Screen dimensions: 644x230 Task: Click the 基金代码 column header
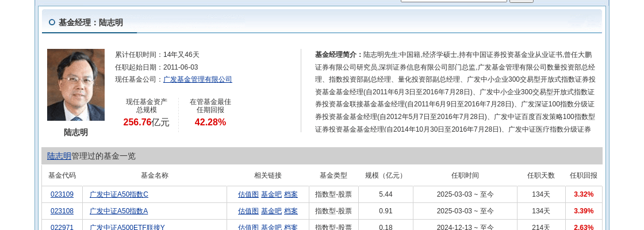pyautogui.click(x=62, y=175)
